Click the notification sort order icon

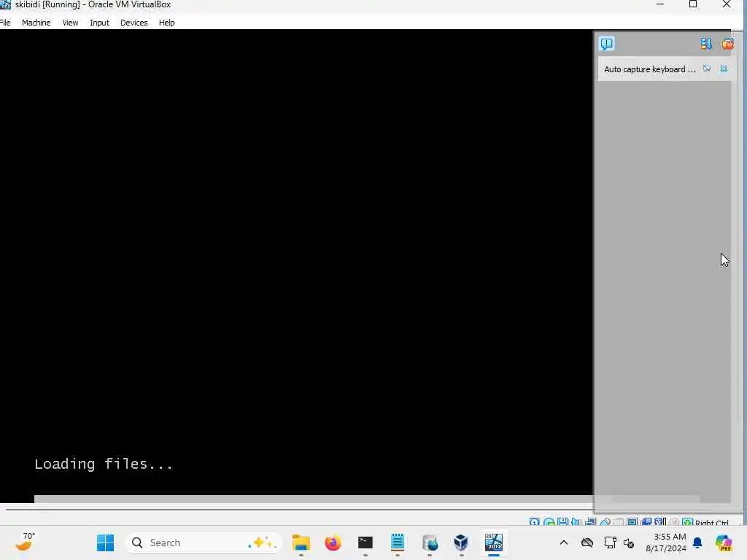[x=706, y=44]
